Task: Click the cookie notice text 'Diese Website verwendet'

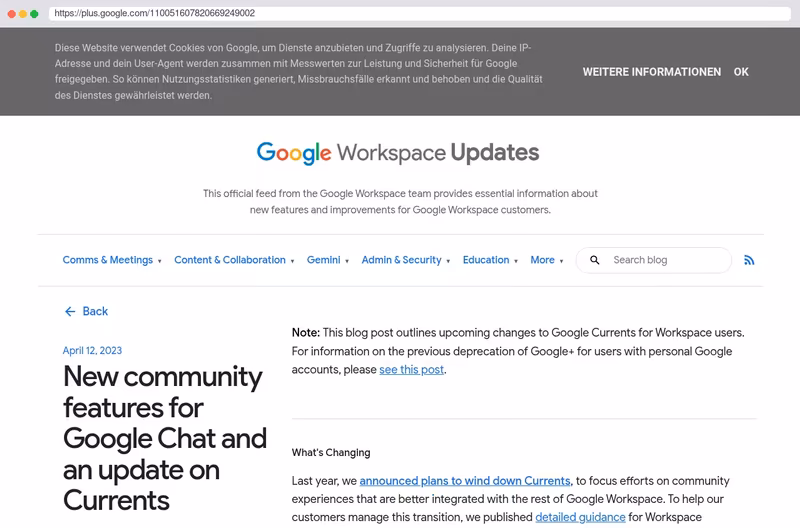Action: (x=298, y=71)
